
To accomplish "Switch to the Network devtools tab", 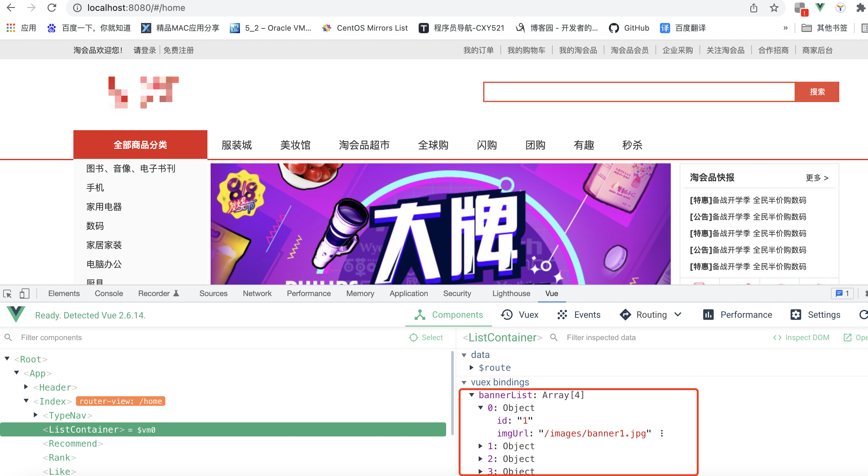I will (257, 294).
